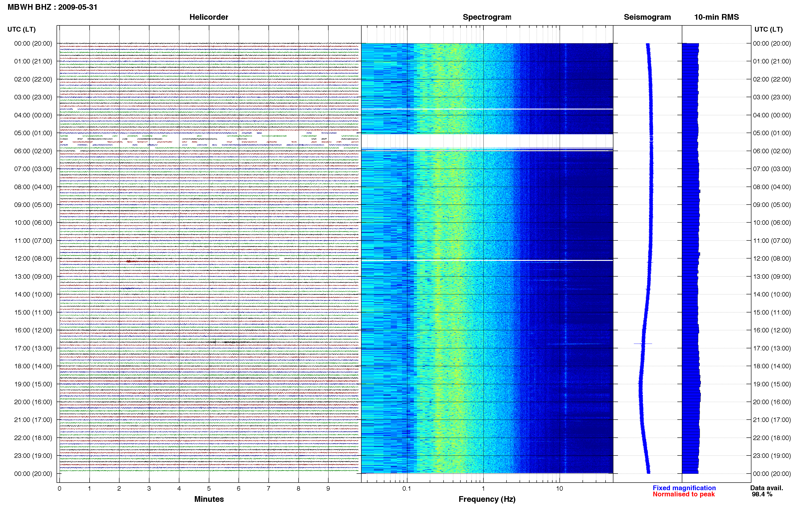This screenshot has height=508, width=812.
Task: Click the 'Fixed magnification' legend text
Action: click(x=684, y=488)
